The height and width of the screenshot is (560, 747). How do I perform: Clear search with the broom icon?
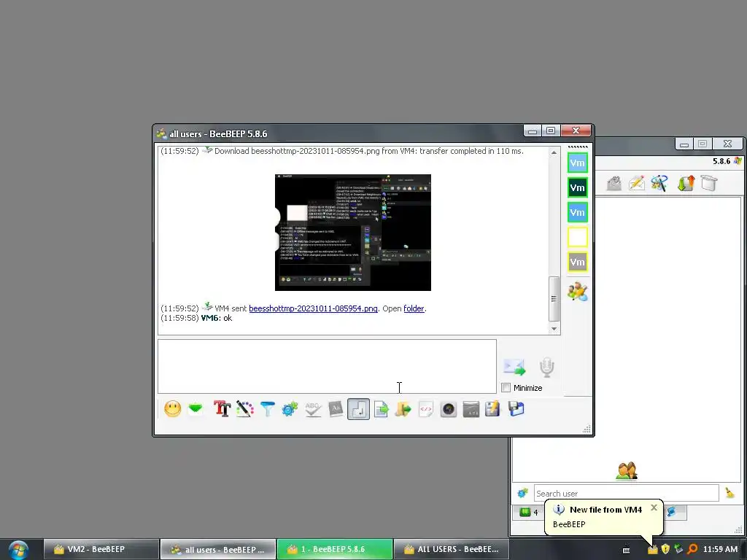click(729, 493)
